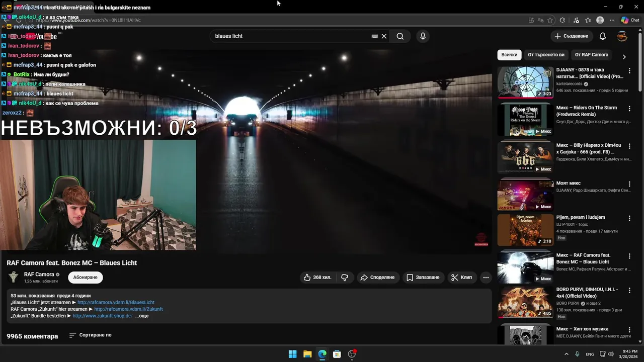Open Riders On The Storm mix thumbnail
The height and width of the screenshot is (362, 644).
tap(525, 120)
